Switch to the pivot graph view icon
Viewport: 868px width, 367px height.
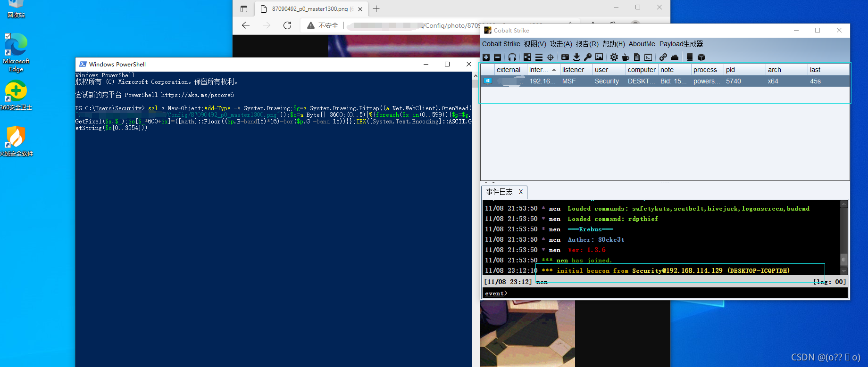pyautogui.click(x=527, y=57)
